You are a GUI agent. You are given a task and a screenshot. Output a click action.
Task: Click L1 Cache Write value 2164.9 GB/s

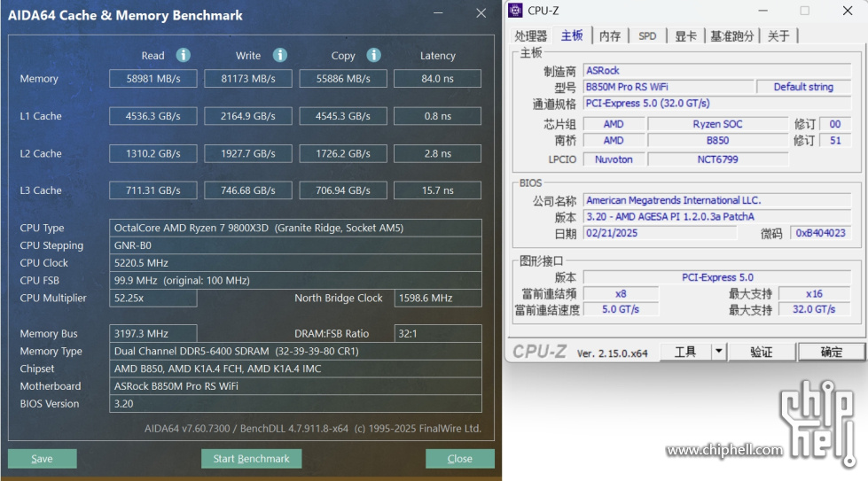pos(248,116)
